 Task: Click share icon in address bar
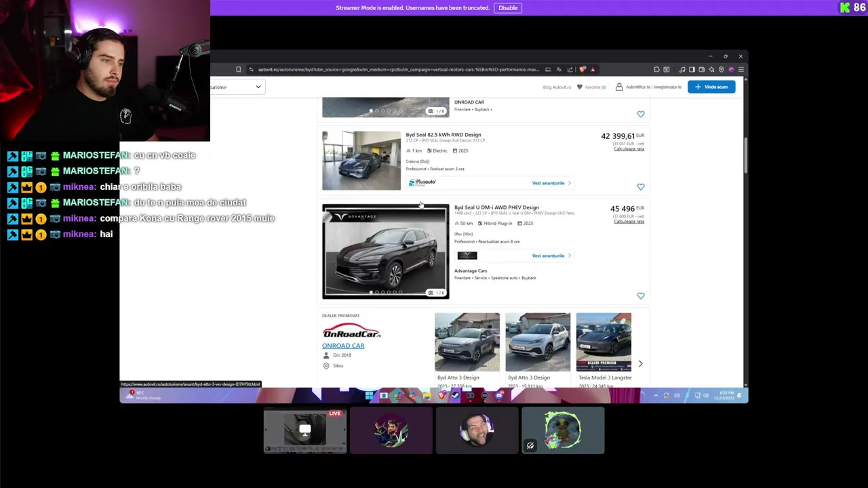[570, 69]
